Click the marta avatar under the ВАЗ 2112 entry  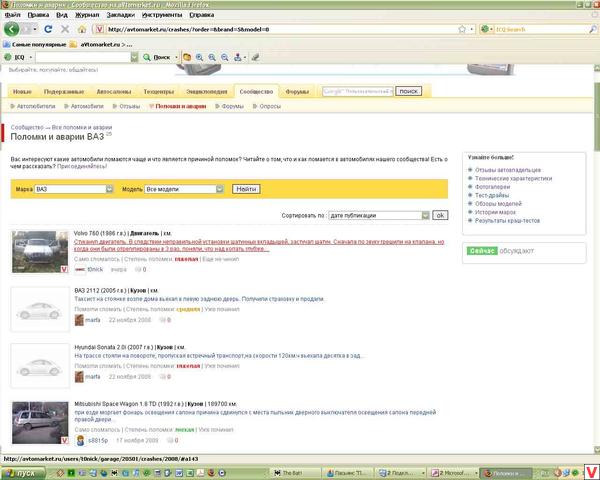[79, 320]
